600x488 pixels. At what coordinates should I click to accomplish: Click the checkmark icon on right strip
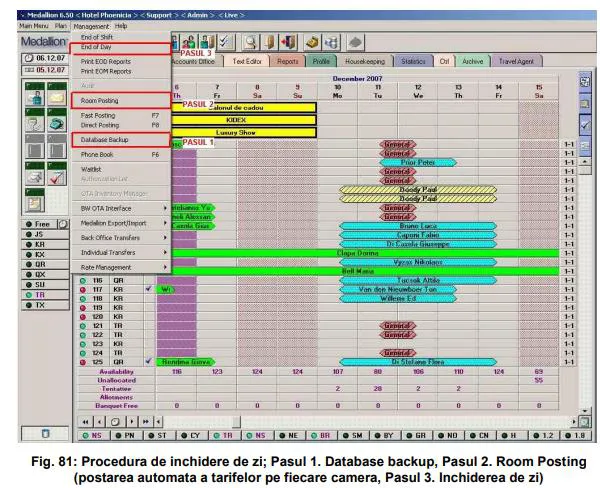click(585, 124)
